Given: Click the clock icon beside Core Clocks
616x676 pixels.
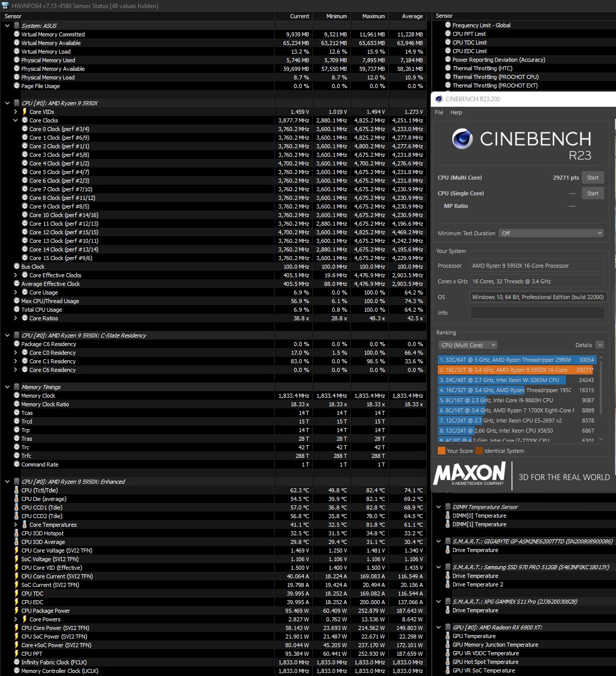Looking at the screenshot, I should click(25, 120).
